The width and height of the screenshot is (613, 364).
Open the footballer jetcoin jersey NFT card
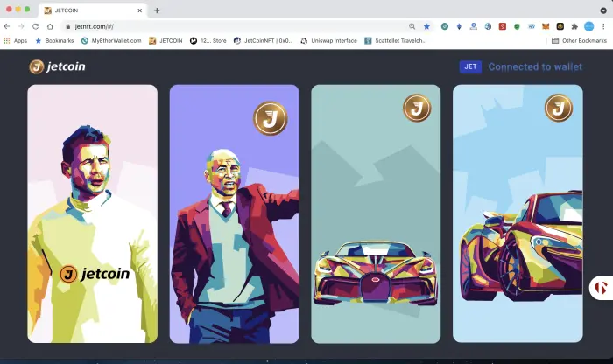93,214
